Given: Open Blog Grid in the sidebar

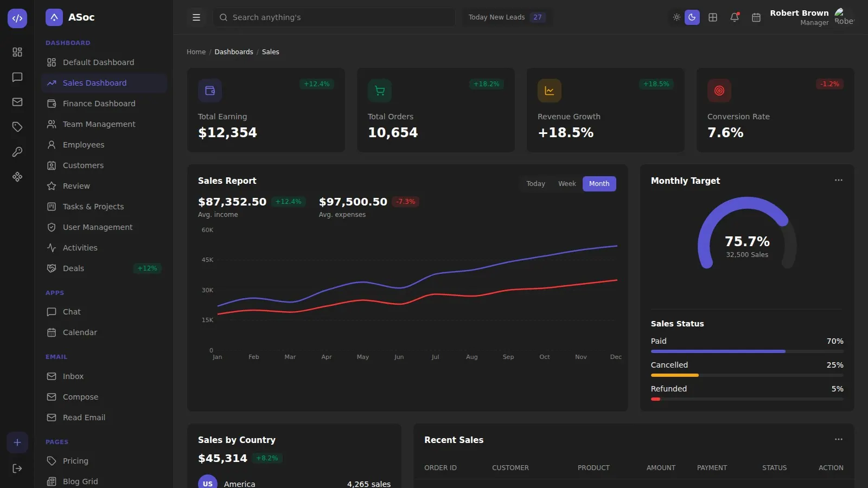Looking at the screenshot, I should pos(104,481).
